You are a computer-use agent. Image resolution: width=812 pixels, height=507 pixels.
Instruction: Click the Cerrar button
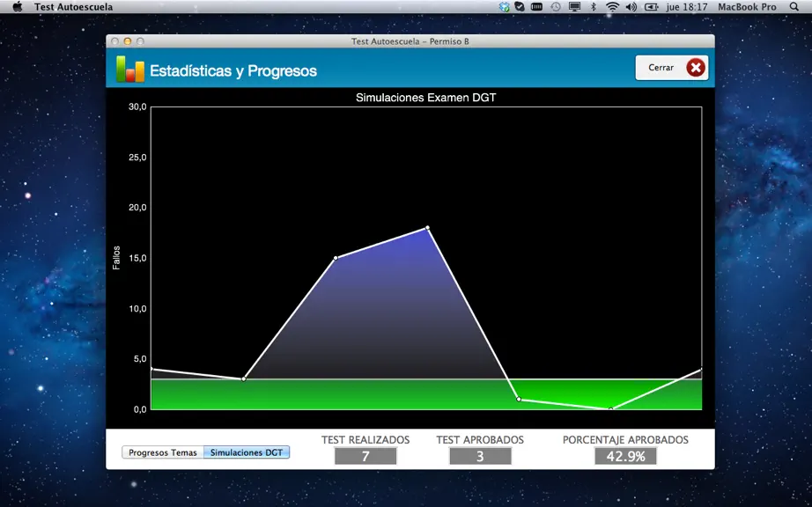coord(672,68)
